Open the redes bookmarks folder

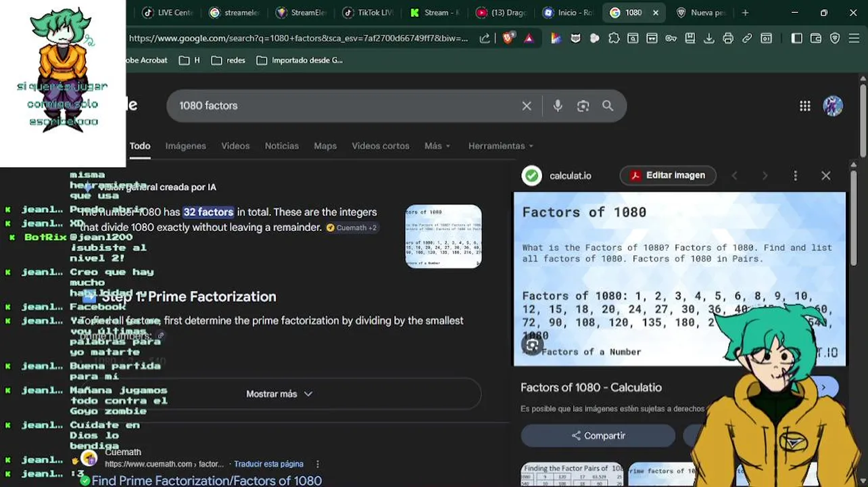[228, 60]
